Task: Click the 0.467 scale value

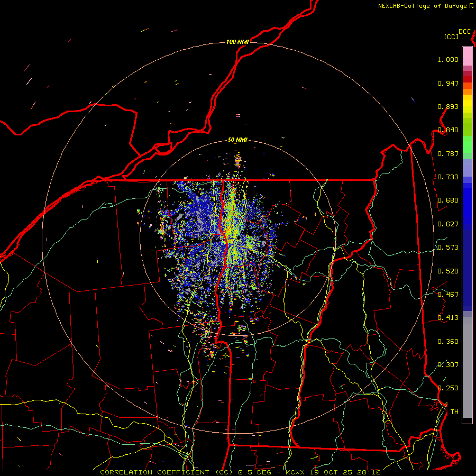Action: 448,295
